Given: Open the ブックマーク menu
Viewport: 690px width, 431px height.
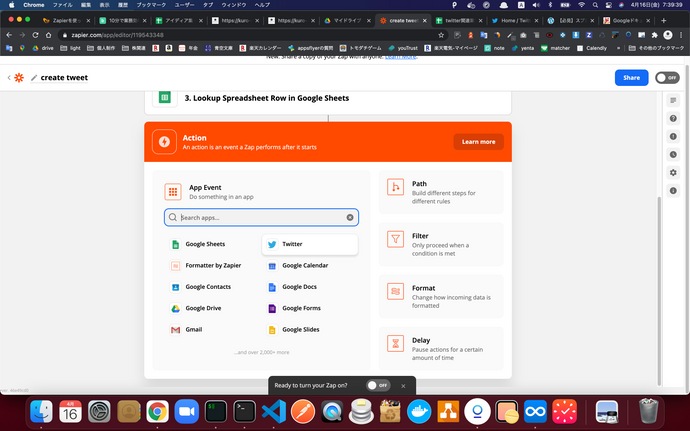Looking at the screenshot, I should pyautogui.click(x=151, y=5).
